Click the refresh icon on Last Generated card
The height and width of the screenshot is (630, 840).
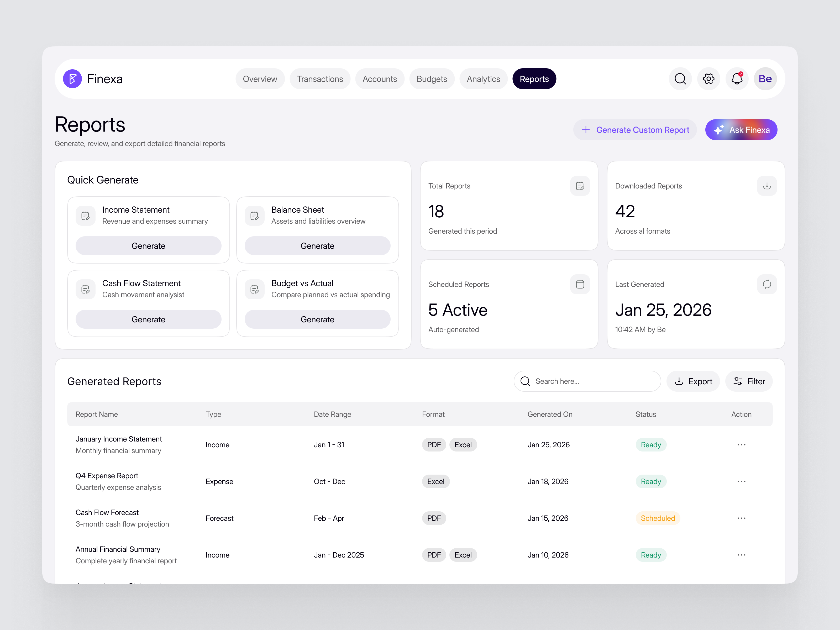pyautogui.click(x=767, y=284)
